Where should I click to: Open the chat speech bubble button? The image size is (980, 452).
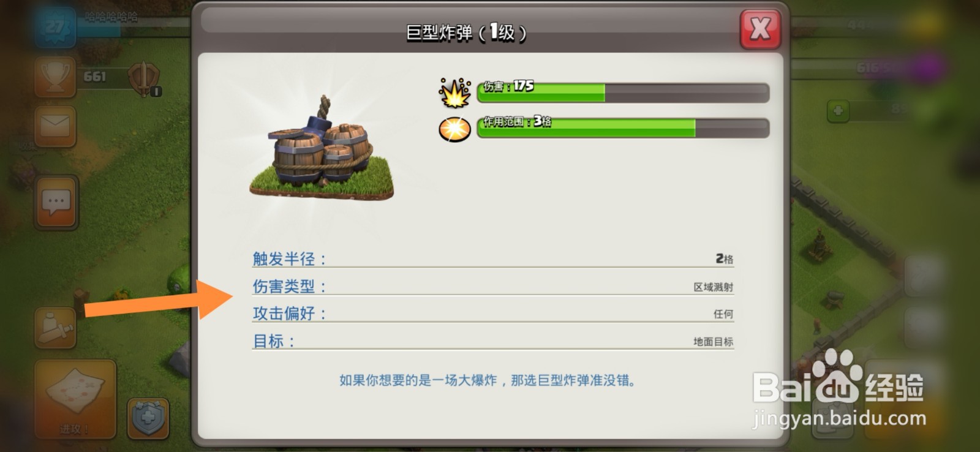point(56,202)
